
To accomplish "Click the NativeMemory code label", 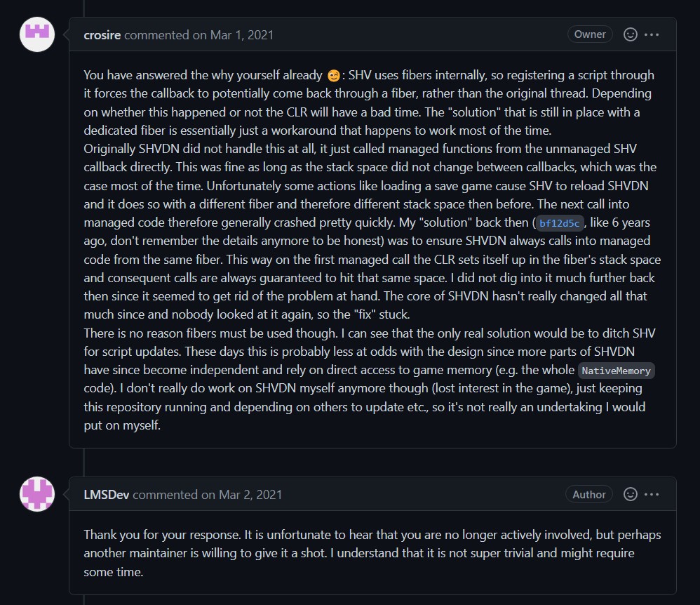I will click(x=617, y=371).
